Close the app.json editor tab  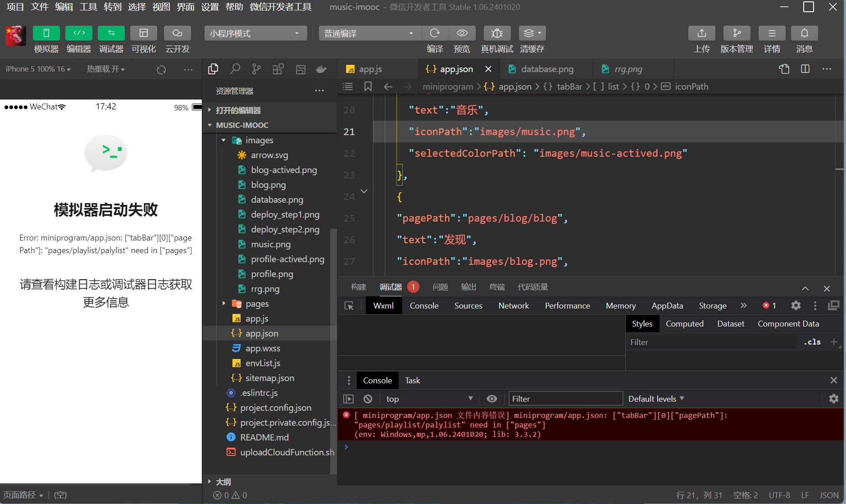click(x=488, y=69)
